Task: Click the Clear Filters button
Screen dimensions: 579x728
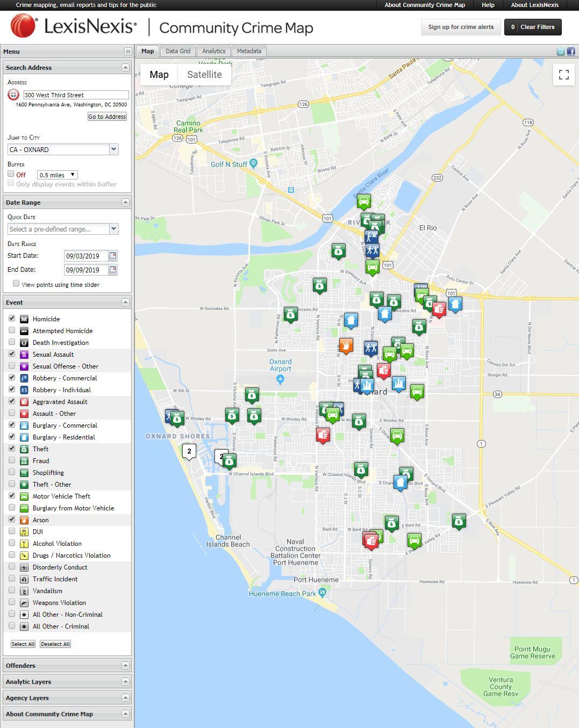Action: point(533,27)
